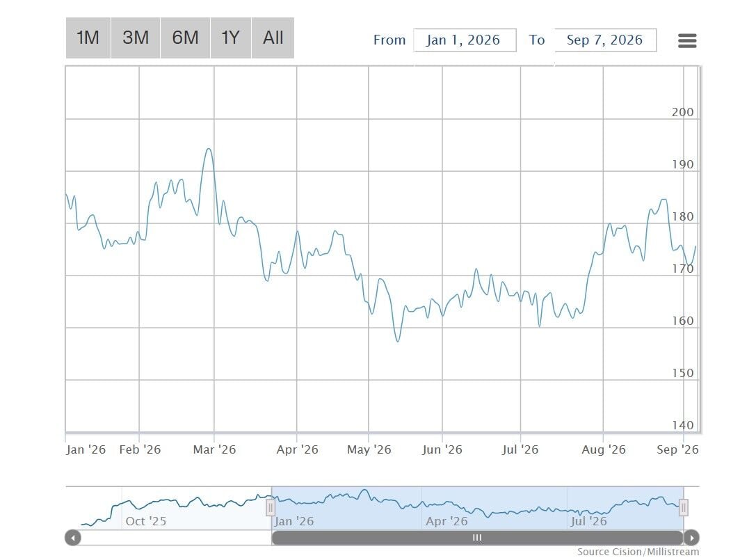Click the Source Cision/Millistream credit
Viewport: 756px width, 558px height.
click(638, 552)
